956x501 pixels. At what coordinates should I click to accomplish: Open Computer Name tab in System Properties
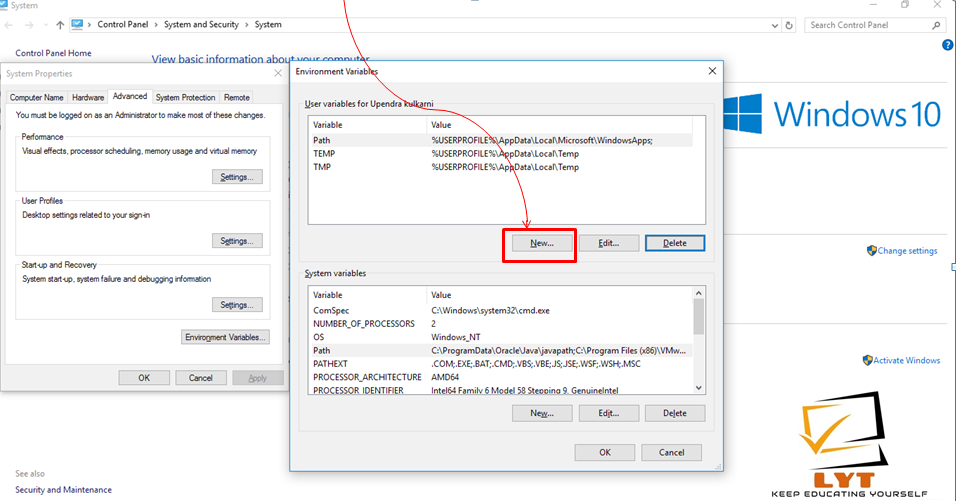point(37,98)
